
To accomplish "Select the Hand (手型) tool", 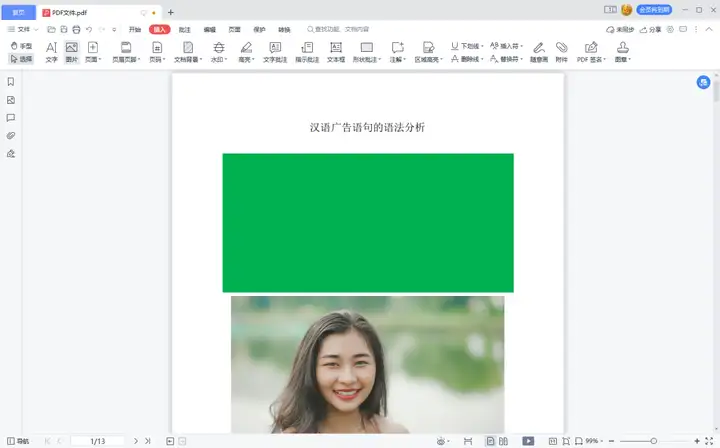I will (x=21, y=46).
